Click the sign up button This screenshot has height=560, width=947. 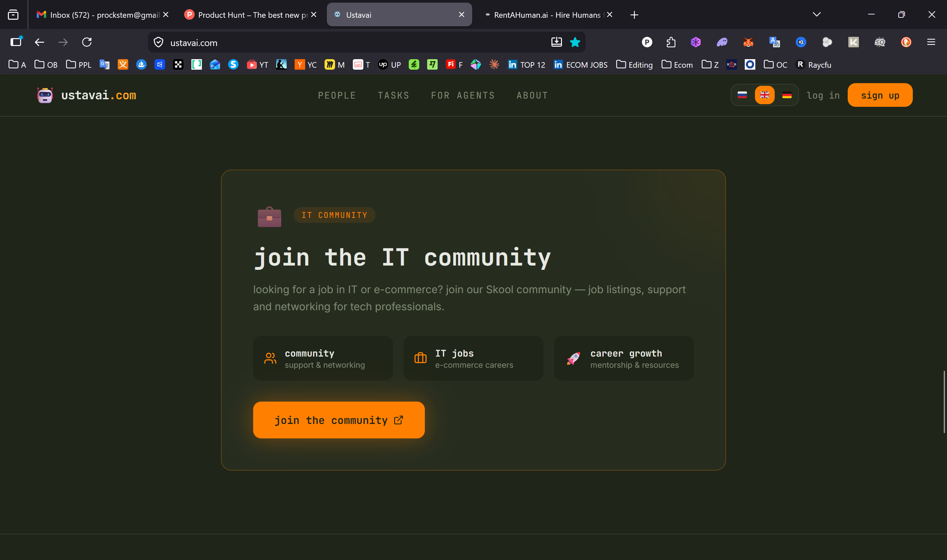880,95
